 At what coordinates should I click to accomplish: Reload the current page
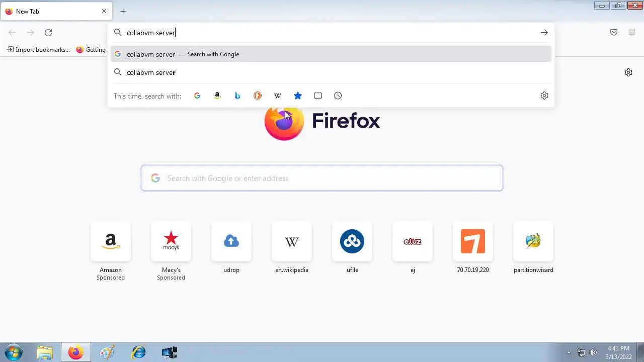(x=48, y=33)
